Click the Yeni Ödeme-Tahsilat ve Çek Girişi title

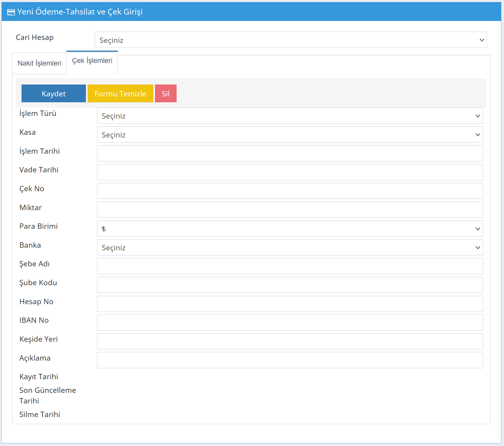click(x=80, y=12)
